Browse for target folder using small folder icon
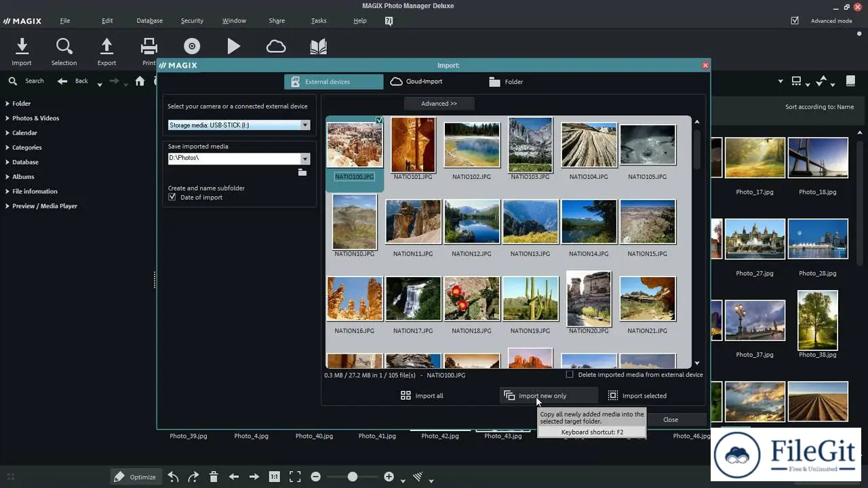Screen dimensions: 868x488 (302, 172)
